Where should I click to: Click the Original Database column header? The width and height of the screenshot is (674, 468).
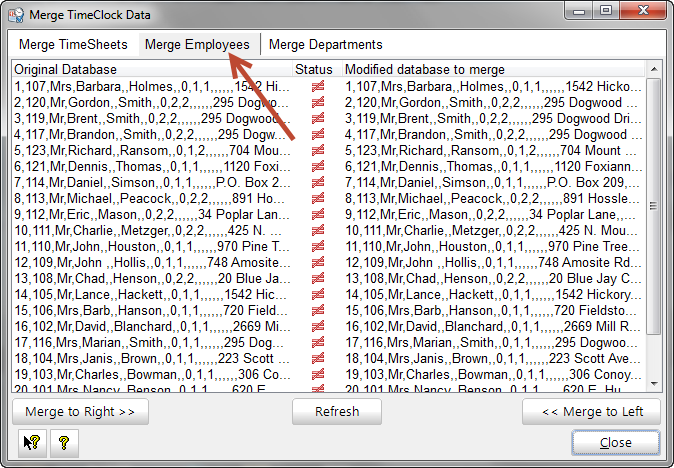click(x=150, y=70)
